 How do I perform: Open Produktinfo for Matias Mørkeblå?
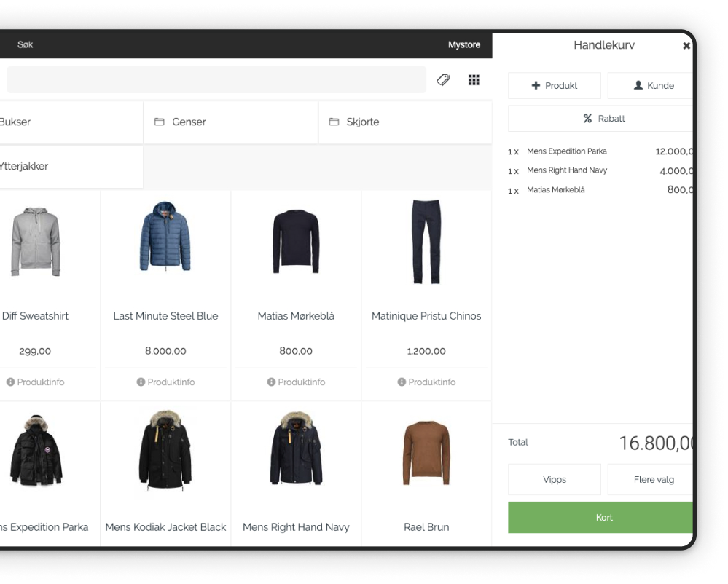point(296,382)
